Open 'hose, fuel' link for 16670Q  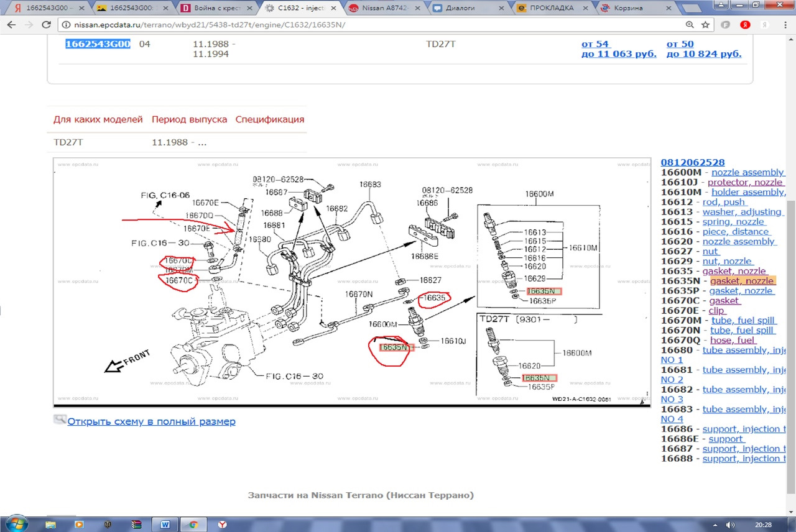point(733,340)
